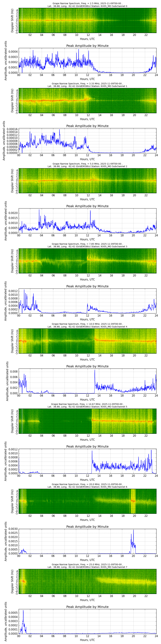Screen dimensions: 161x644
Task: Click the 5.0 MHz Grape Narrow Spectrum title
Action: pos(87,165)
